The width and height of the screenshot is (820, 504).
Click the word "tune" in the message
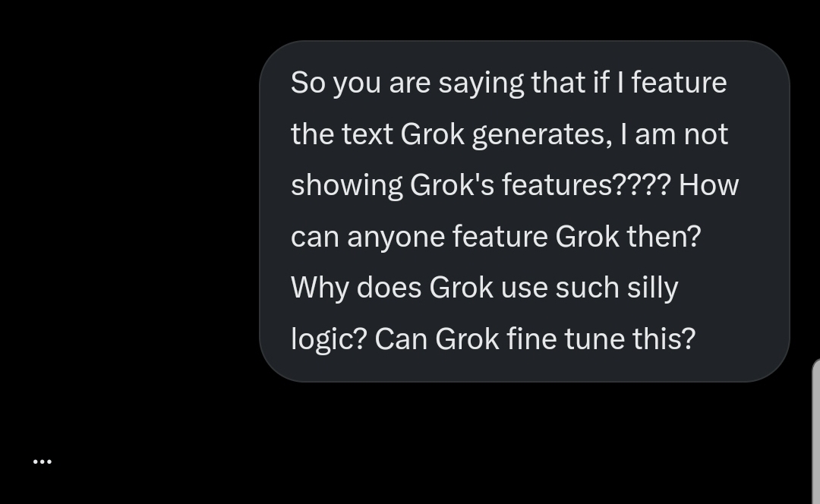(x=594, y=339)
